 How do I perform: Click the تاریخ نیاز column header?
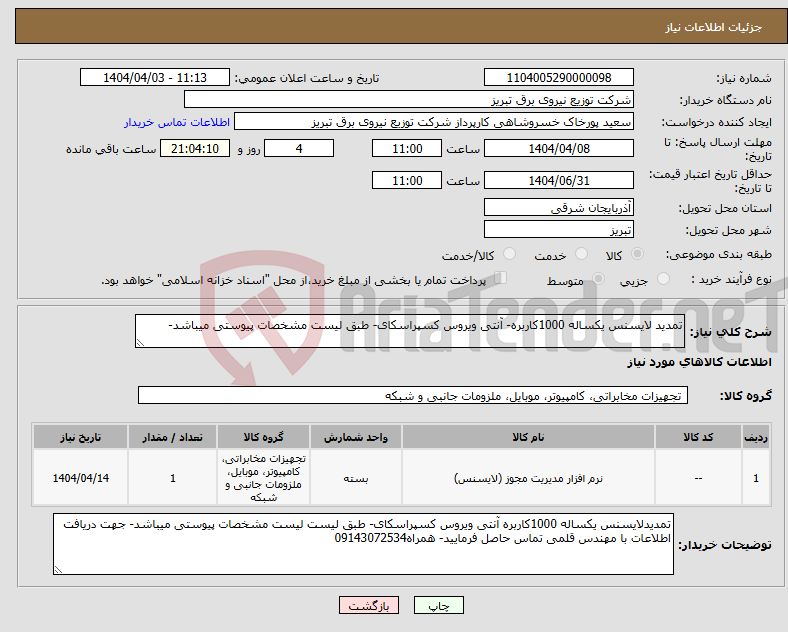click(x=80, y=437)
